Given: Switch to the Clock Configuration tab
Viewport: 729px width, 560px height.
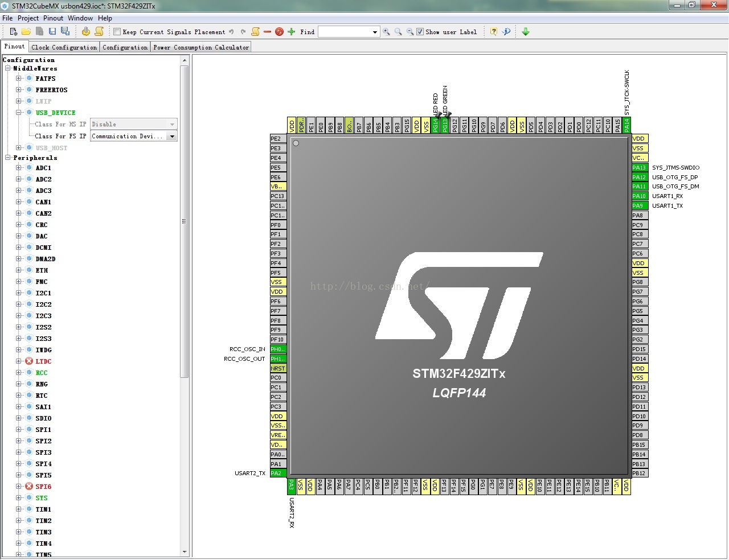Looking at the screenshot, I should [x=64, y=47].
